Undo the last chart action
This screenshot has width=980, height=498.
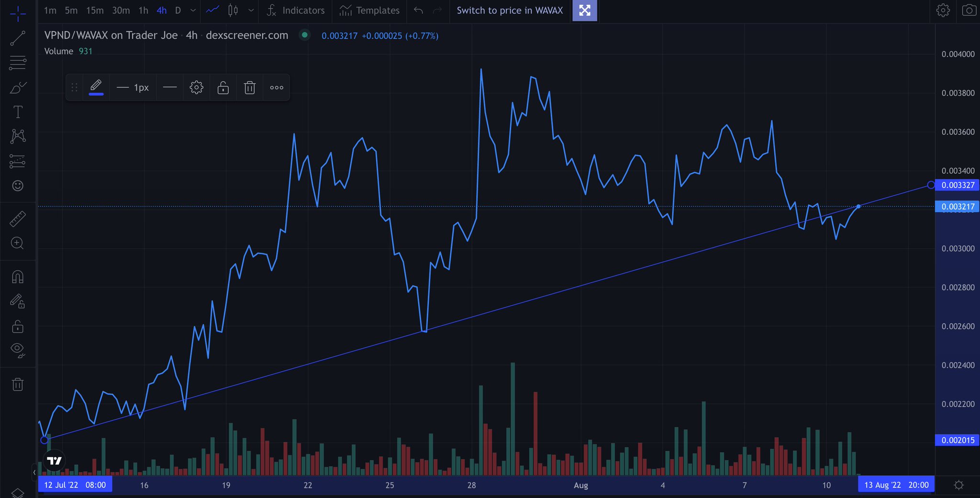pyautogui.click(x=419, y=10)
